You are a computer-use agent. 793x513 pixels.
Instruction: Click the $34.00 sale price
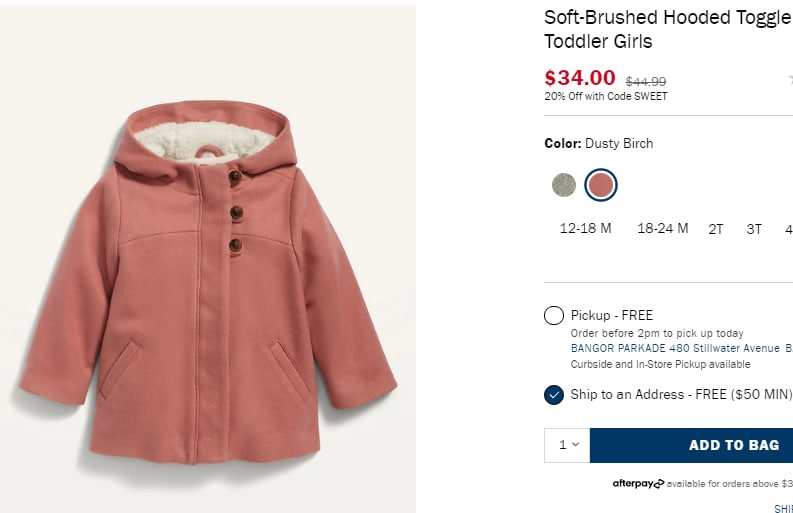tap(579, 77)
